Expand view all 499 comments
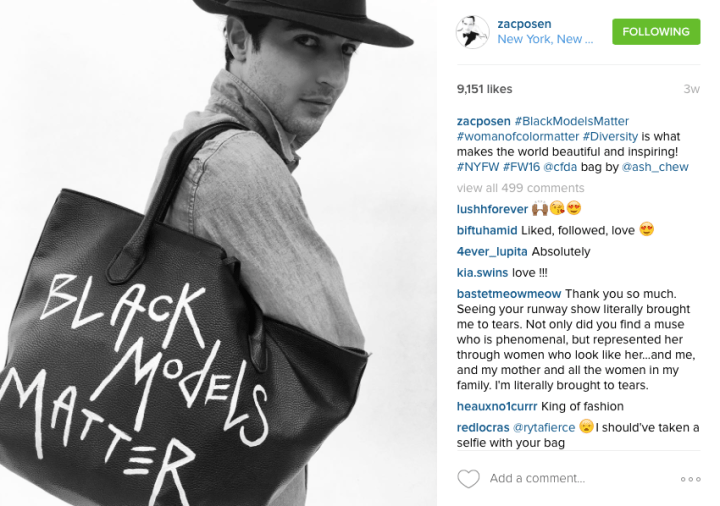Image resolution: width=720 pixels, height=506 pixels. coord(520,188)
